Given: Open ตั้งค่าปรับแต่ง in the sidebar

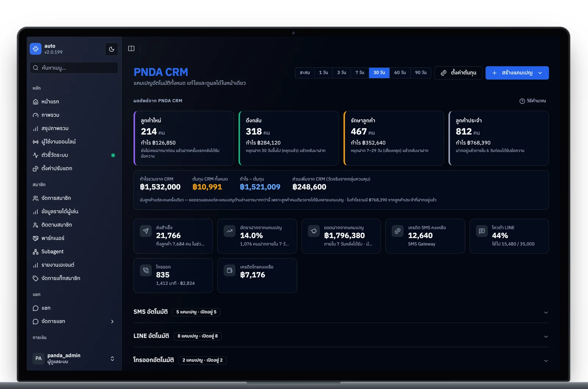Looking at the screenshot, I should (74, 168).
